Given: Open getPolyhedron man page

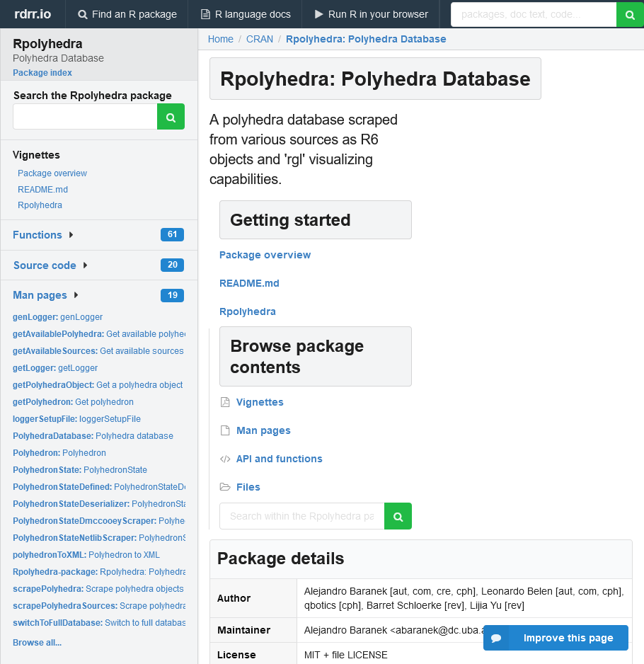Looking at the screenshot, I should click(x=73, y=402).
